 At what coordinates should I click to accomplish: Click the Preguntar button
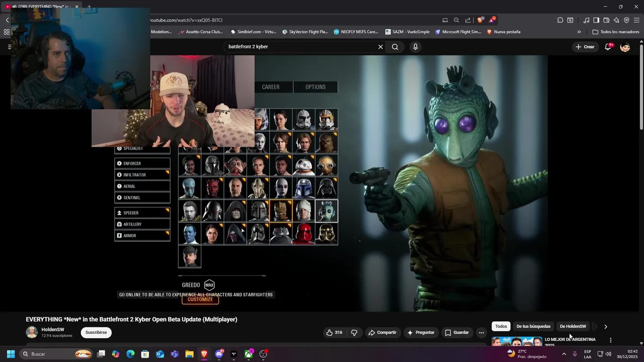[421, 332]
